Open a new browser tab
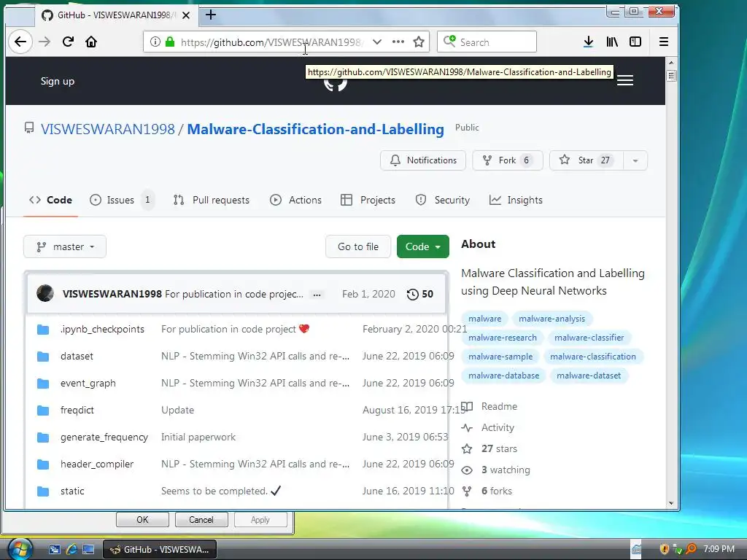 tap(211, 15)
